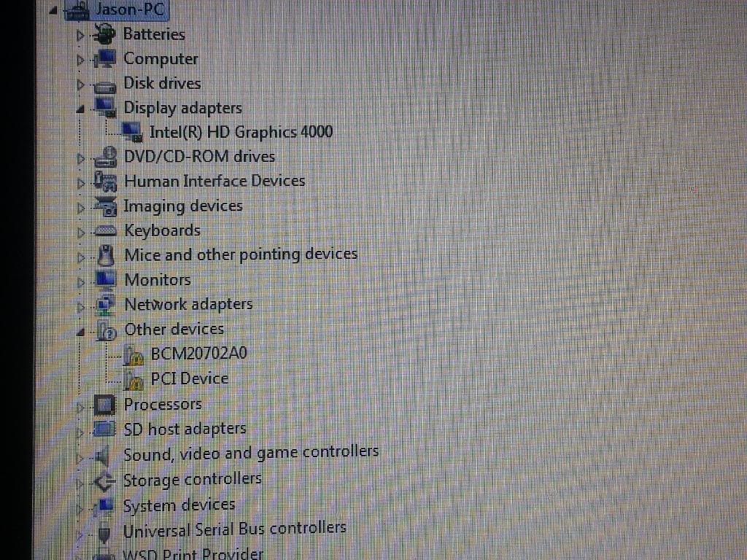Click the Keyboards icon
This screenshot has height=560, width=747.
coord(105,231)
